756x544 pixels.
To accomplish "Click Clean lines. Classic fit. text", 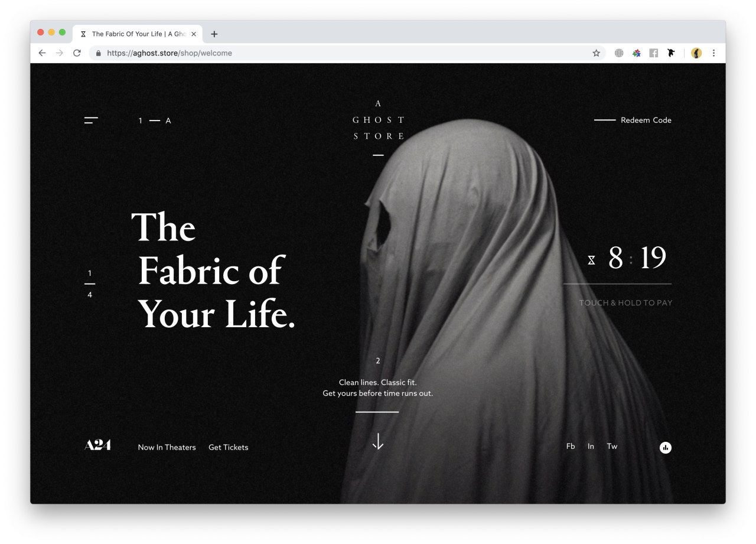I will pyautogui.click(x=378, y=382).
